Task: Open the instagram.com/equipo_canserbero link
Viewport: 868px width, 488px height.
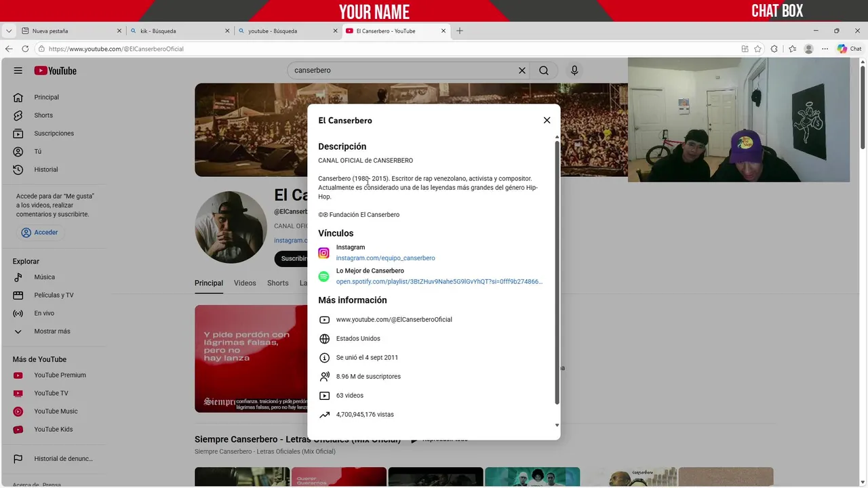Action: (385, 258)
